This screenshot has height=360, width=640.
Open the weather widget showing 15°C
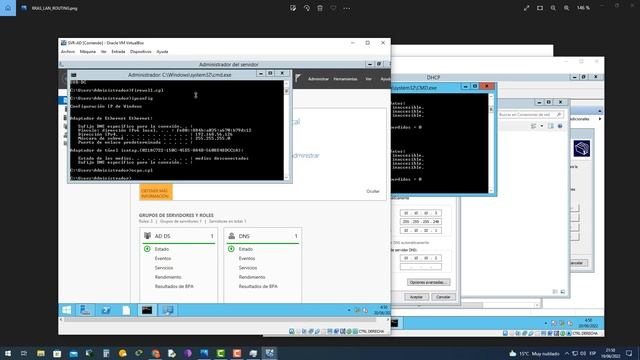tap(535, 353)
